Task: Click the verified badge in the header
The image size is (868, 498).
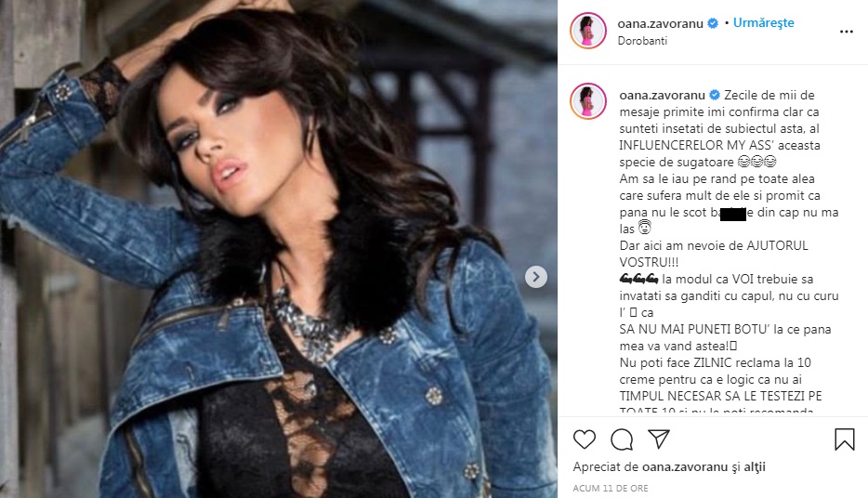Action: pos(713,23)
